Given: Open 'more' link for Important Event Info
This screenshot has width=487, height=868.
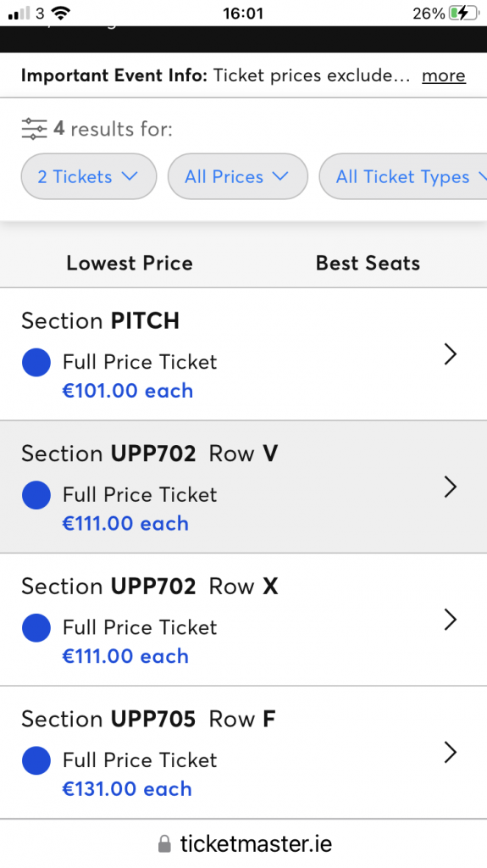Looking at the screenshot, I should pos(444,75).
